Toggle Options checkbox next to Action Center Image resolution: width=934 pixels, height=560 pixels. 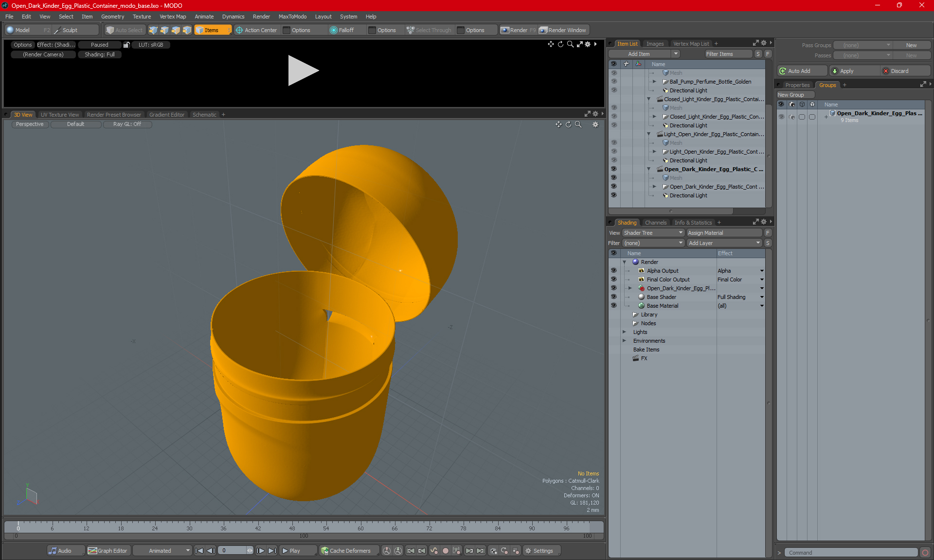coord(287,30)
